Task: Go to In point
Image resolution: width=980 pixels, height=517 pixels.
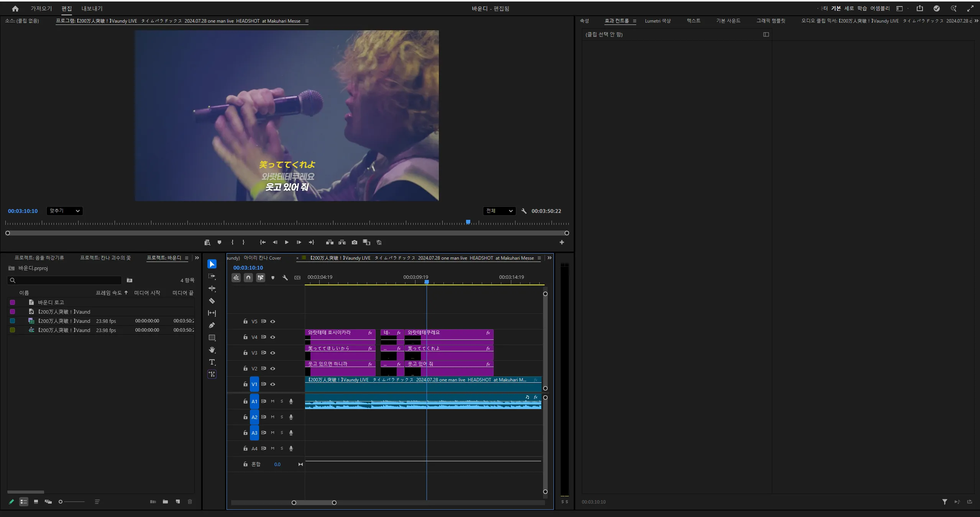Action: coord(263,242)
